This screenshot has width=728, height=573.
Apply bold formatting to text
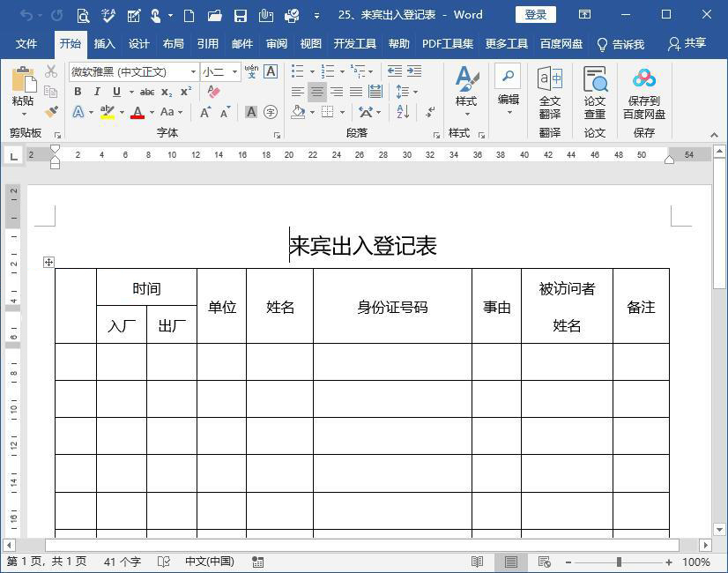point(77,91)
